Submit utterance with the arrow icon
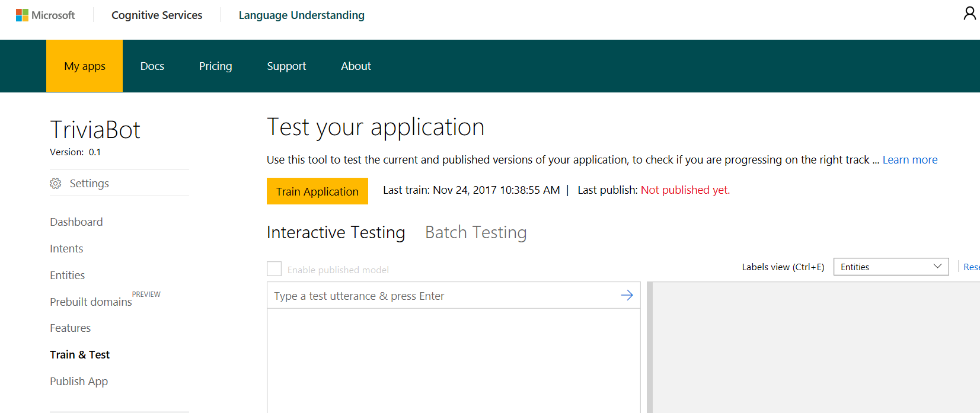The image size is (980, 413). (x=627, y=296)
